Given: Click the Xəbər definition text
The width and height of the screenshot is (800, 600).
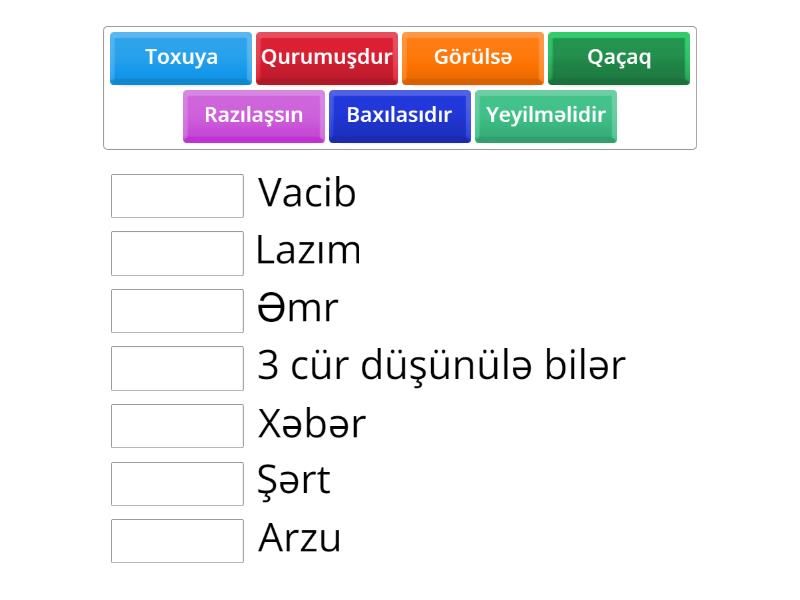Looking at the screenshot, I should point(312,424).
